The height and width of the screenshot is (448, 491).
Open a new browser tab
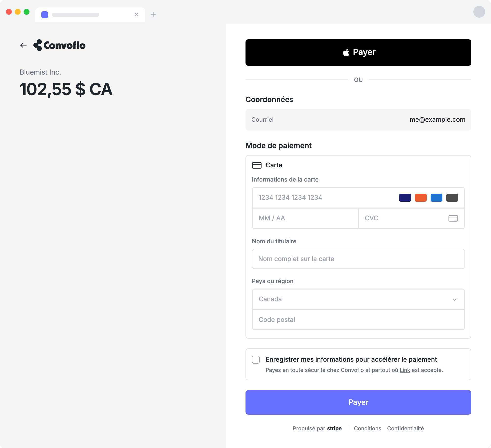[153, 14]
